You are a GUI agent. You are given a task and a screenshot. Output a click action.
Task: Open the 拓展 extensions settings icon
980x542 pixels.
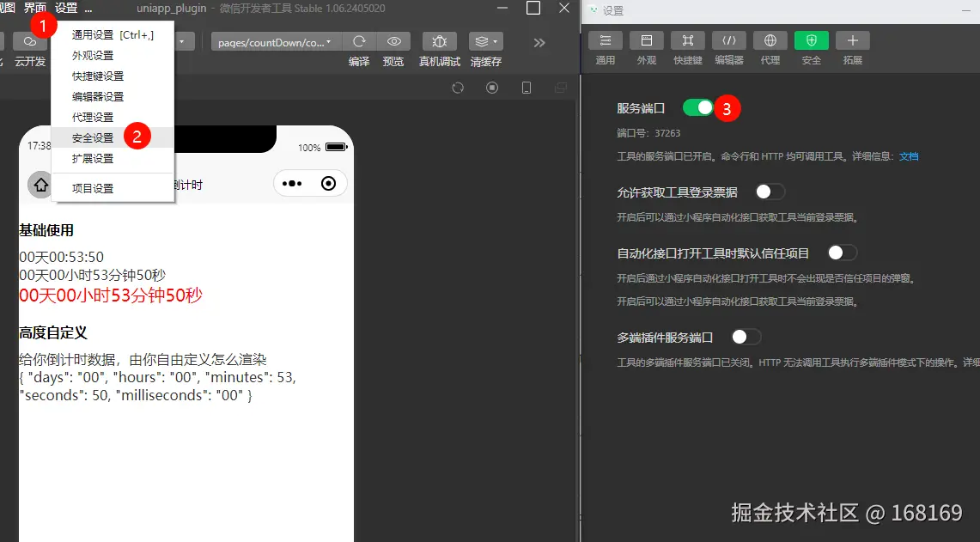[852, 40]
